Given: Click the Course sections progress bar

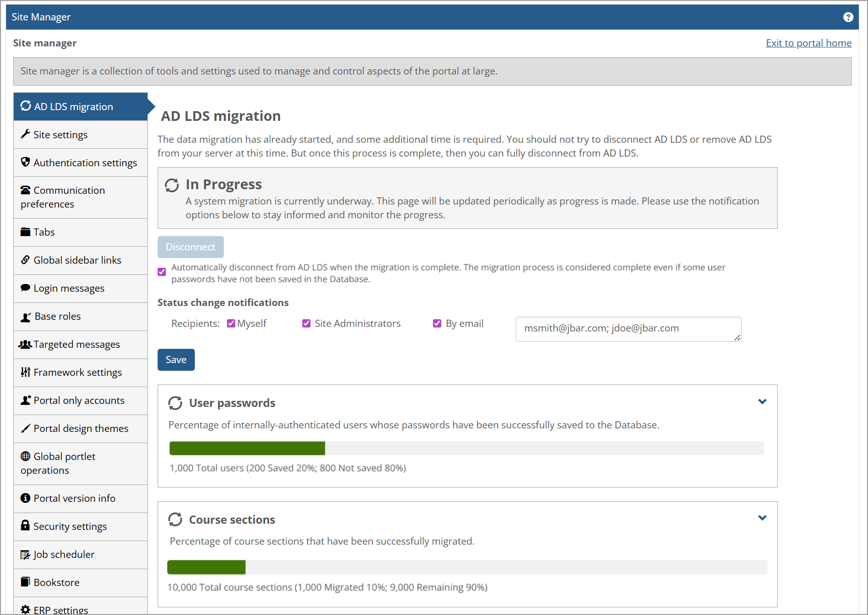Looking at the screenshot, I should click(x=467, y=567).
